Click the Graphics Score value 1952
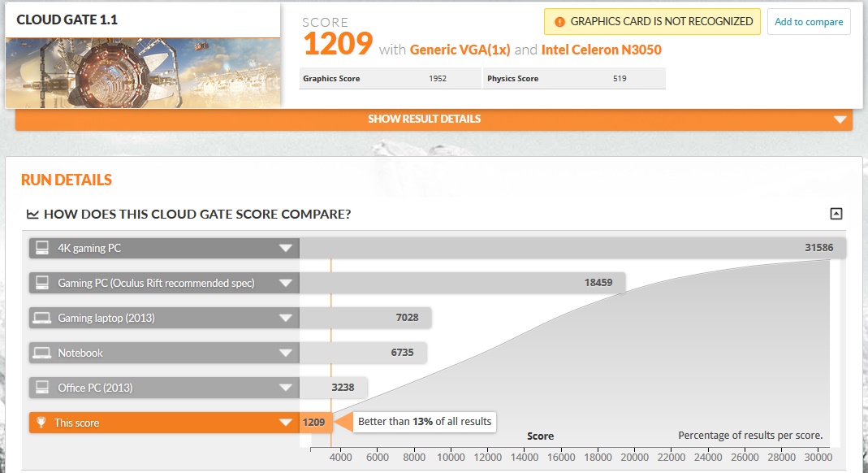 (x=438, y=79)
